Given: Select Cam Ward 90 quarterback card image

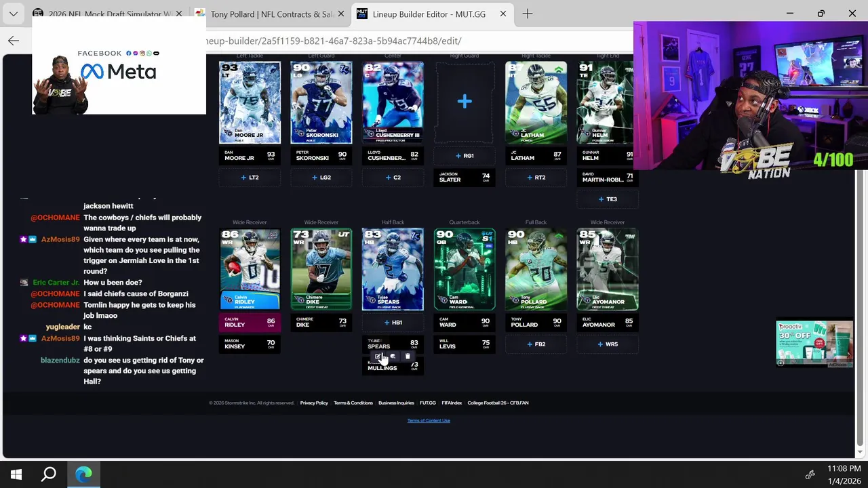Looking at the screenshot, I should click(465, 269).
